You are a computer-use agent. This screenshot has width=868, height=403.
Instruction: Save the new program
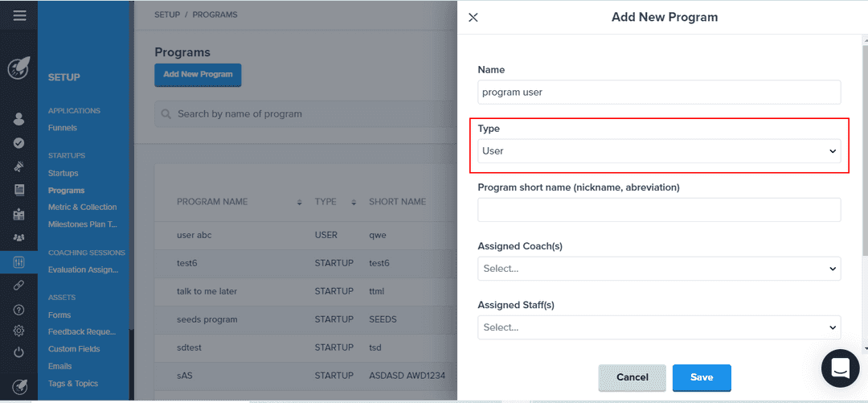pos(702,377)
